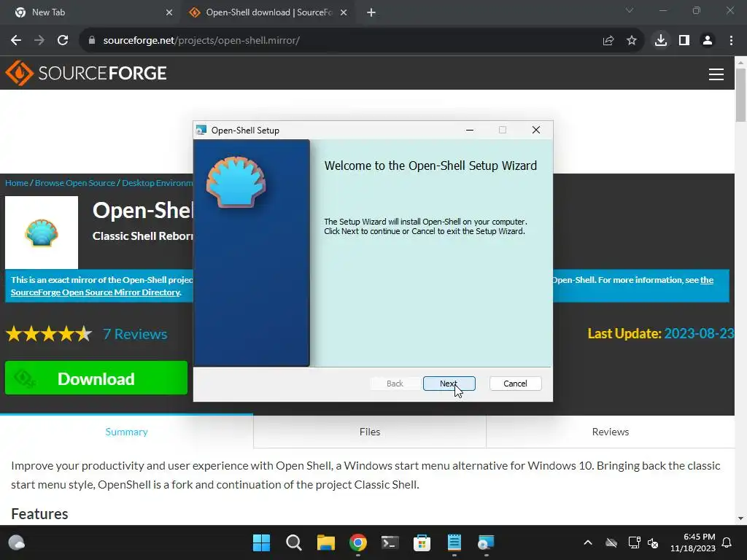Click Next in Open-Shell Setup wizard

449,384
